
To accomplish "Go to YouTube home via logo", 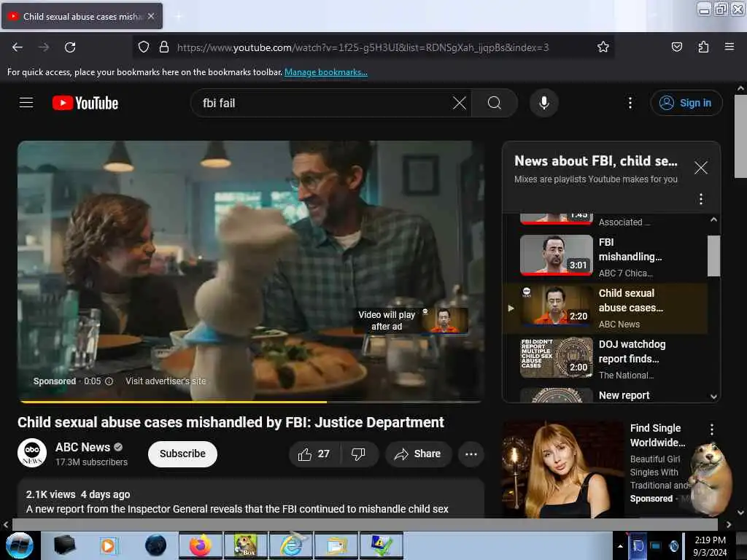I will (85, 103).
